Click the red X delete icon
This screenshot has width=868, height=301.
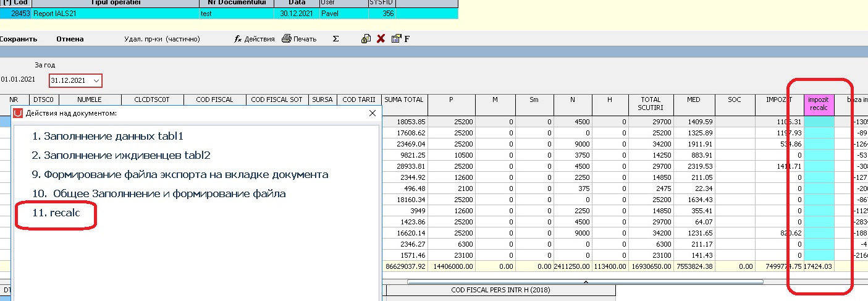(381, 39)
